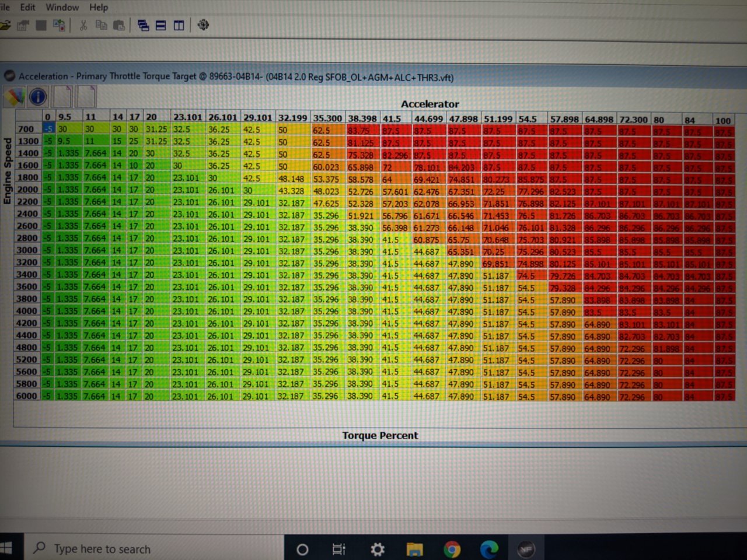Click the cell with value 60.023
This screenshot has width=747, height=560.
pyautogui.click(x=327, y=167)
